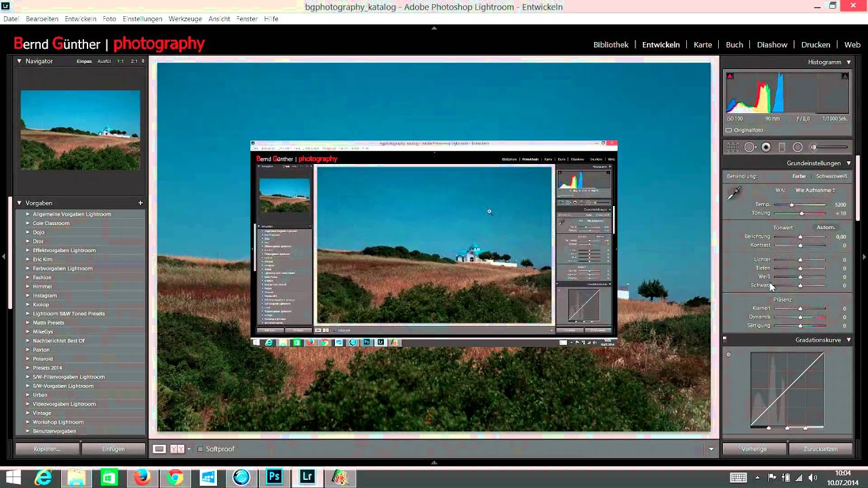868x488 pixels.
Task: Collapse the Grundeinstellungen panel
Action: 848,163
